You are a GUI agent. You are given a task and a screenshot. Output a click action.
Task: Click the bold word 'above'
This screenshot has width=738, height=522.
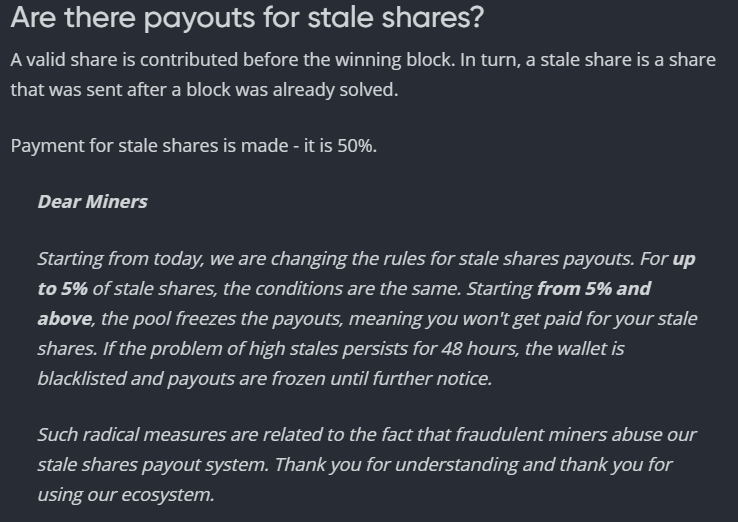(65, 319)
